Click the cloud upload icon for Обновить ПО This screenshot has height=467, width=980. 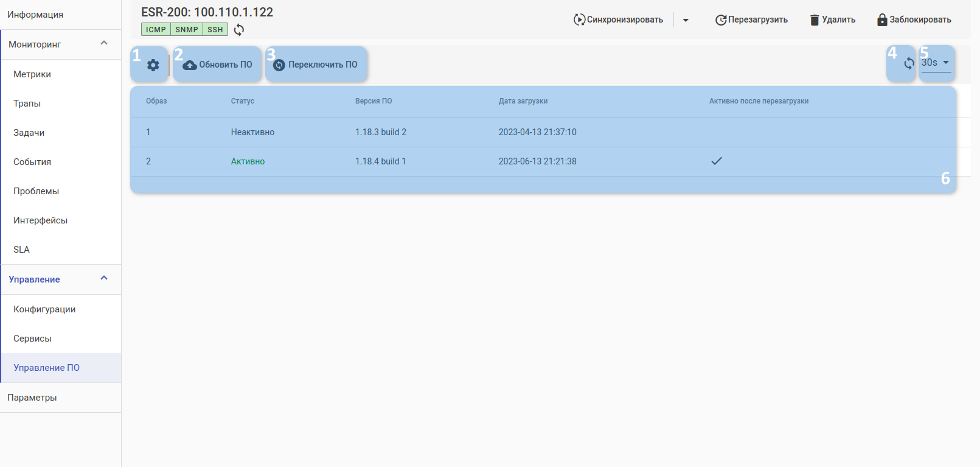click(190, 65)
